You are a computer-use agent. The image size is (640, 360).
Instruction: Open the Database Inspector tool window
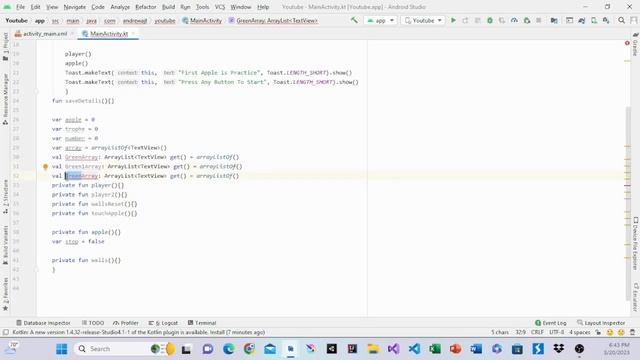tap(43, 323)
